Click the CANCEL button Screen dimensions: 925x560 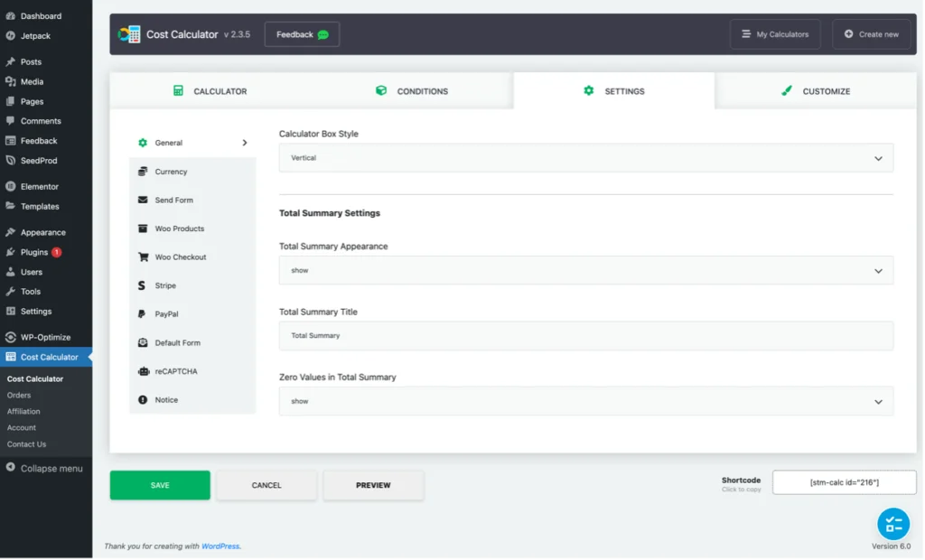pos(266,486)
